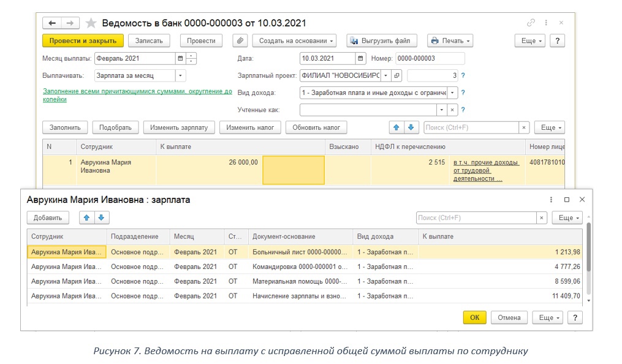Copy document link using chain icon
Viewport: 622px width, 364px height.
pos(531,23)
